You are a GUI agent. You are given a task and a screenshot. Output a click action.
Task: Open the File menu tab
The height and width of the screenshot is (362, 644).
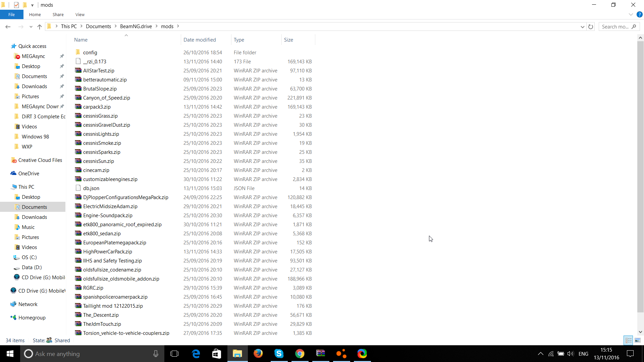(11, 14)
